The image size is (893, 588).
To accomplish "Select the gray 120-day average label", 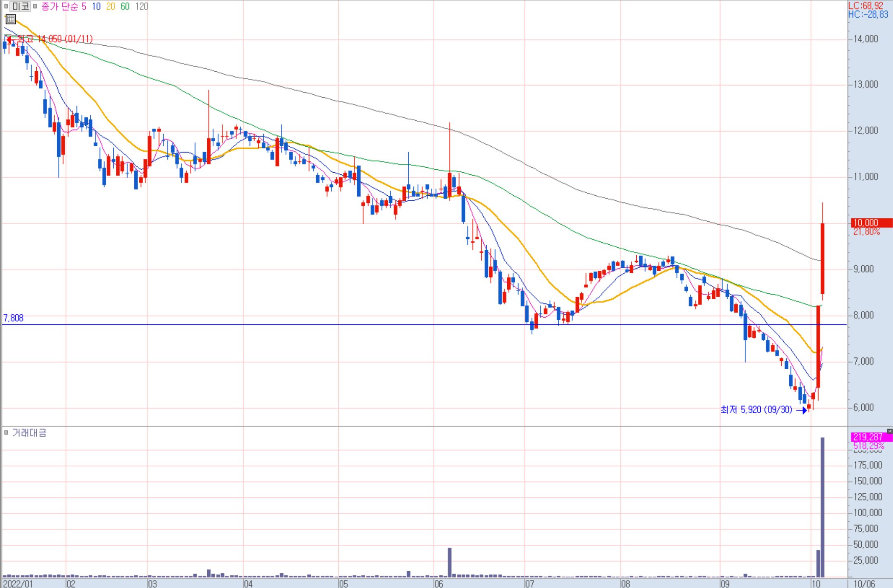I will coord(141,6).
